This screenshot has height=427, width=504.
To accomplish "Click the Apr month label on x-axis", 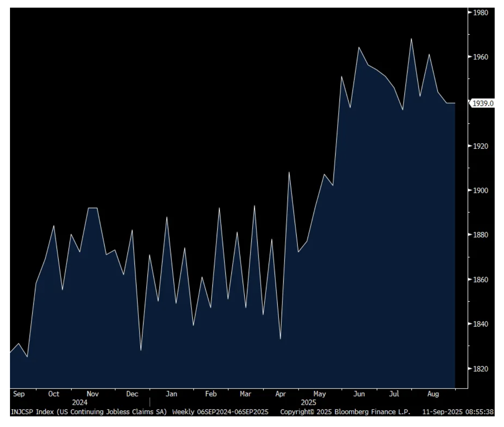I will (280, 394).
